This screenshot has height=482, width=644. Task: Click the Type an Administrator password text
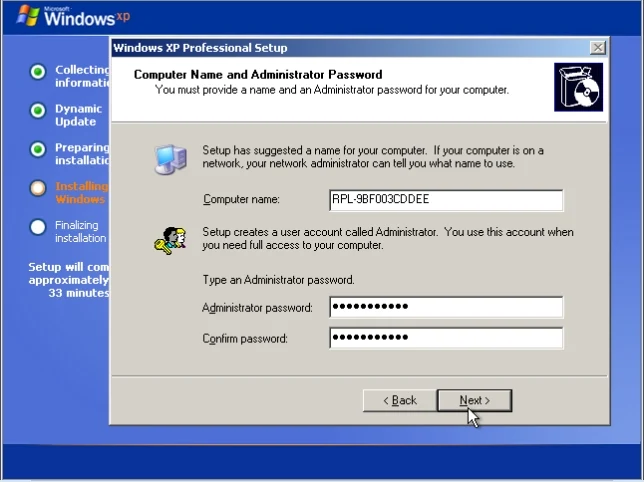pos(278,280)
